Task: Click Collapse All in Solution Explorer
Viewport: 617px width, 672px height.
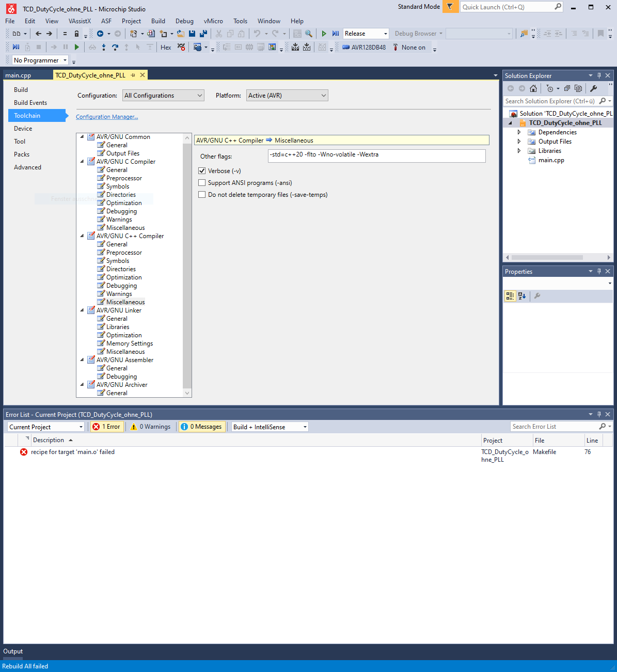Action: [x=567, y=88]
